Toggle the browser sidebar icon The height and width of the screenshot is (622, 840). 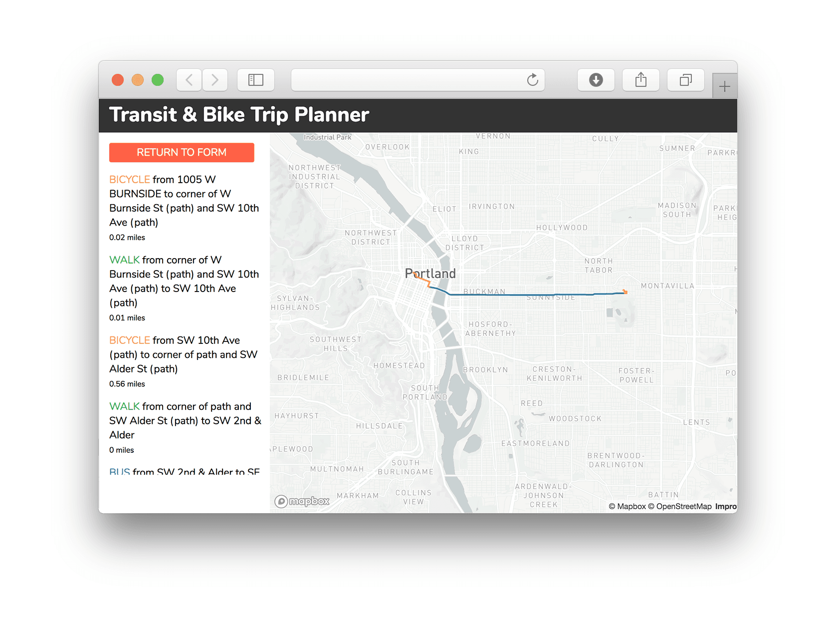(256, 80)
